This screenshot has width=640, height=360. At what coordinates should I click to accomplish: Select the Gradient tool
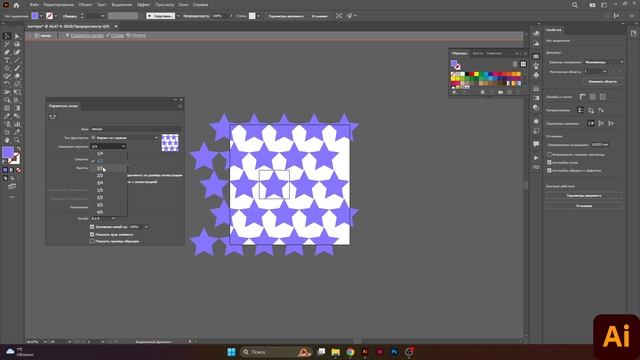[17, 108]
